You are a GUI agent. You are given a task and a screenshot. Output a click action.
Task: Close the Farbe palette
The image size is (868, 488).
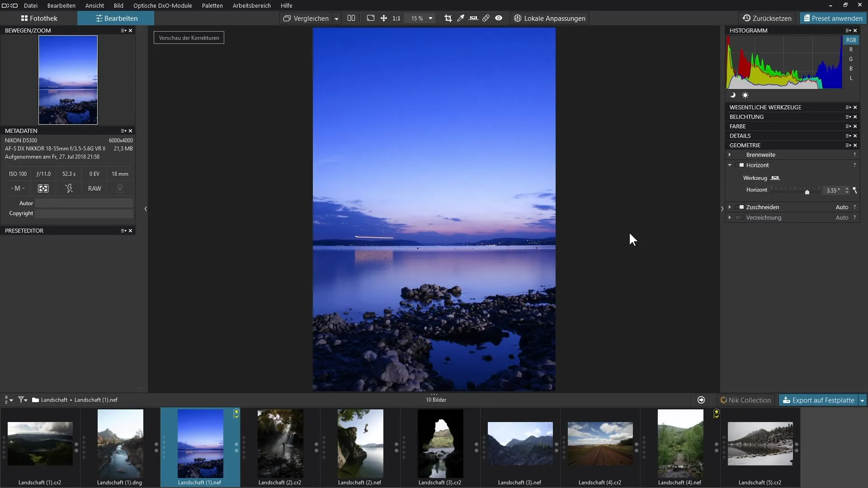coord(855,126)
